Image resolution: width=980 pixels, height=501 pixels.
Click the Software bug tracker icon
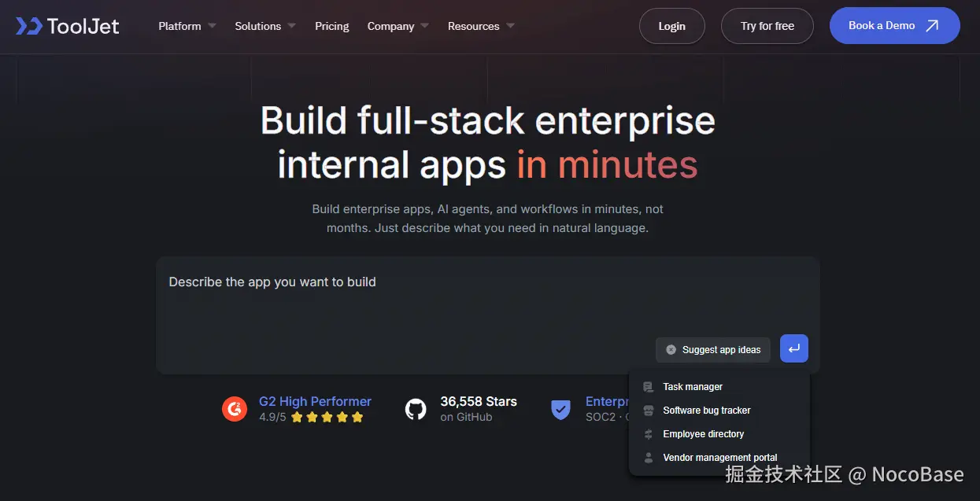point(649,411)
